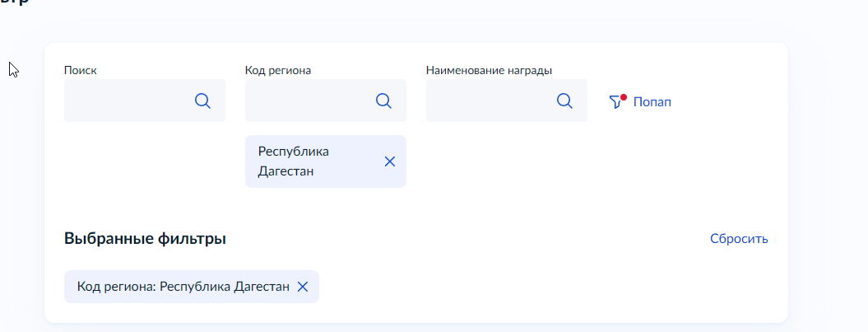Remove the Республика Дагестан region tag
The height and width of the screenshot is (332, 868).
tap(390, 161)
